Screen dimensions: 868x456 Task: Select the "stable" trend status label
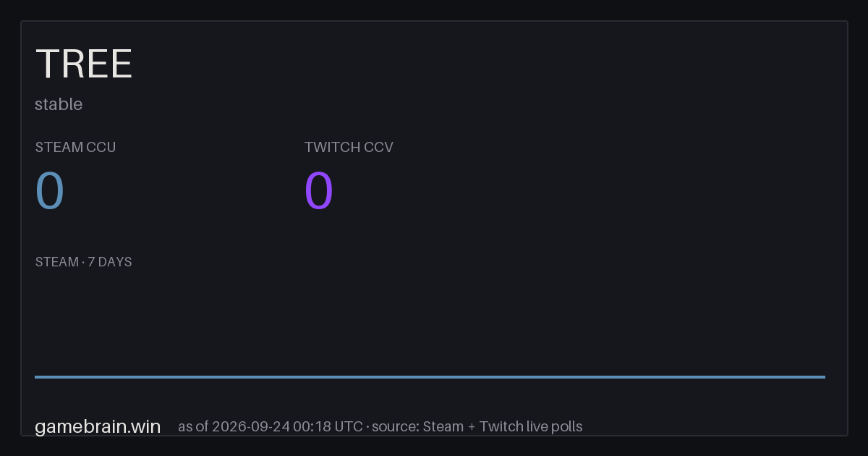[x=59, y=104]
